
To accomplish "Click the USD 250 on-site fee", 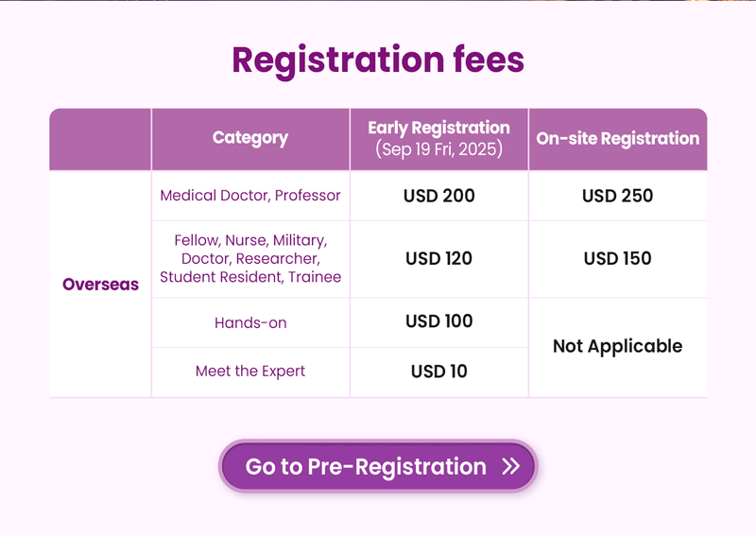I will 618,196.
